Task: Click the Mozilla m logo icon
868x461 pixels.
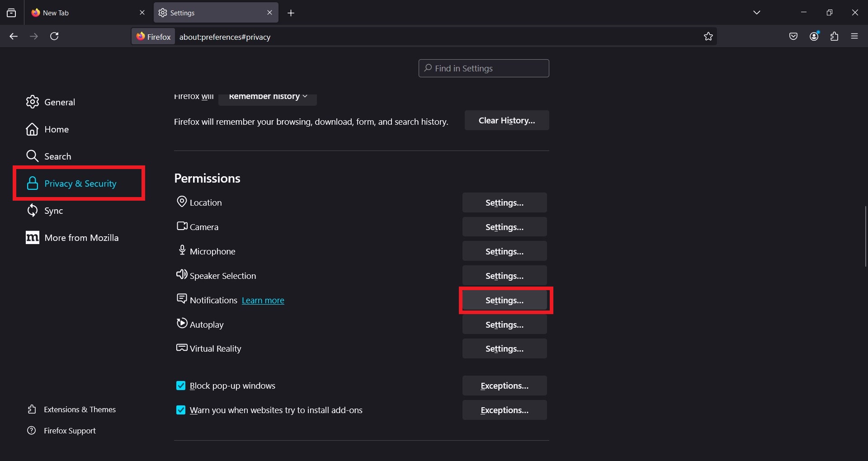Action: pyautogui.click(x=33, y=238)
